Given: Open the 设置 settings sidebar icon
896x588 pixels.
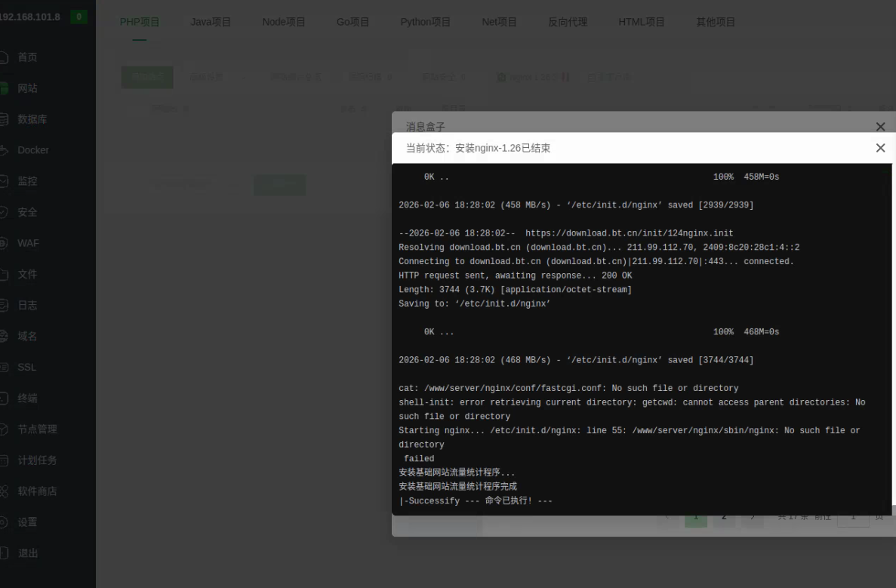Looking at the screenshot, I should click(4, 522).
